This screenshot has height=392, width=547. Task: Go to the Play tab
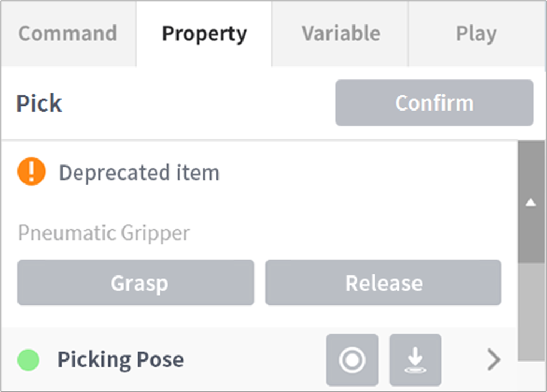click(x=476, y=34)
